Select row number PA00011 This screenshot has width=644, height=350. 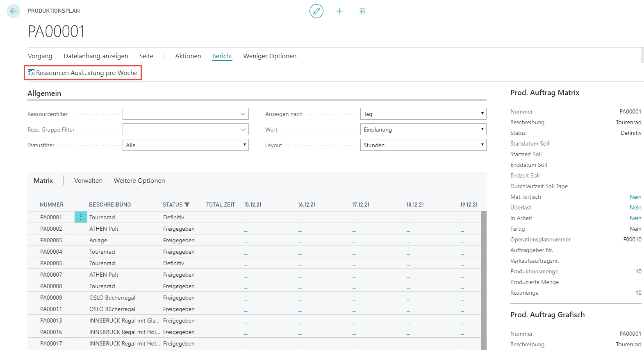point(51,309)
